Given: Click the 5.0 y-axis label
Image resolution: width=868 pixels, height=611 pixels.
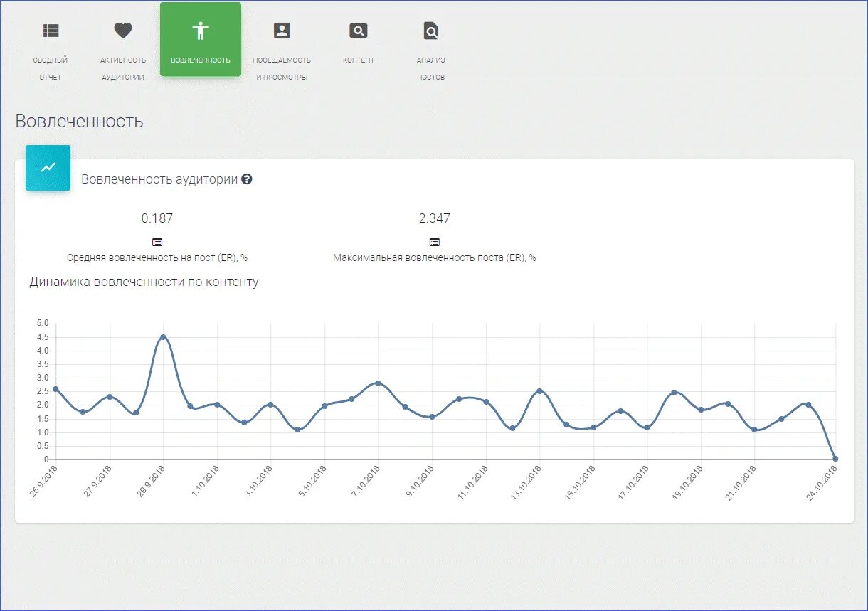Looking at the screenshot, I should click(x=42, y=323).
